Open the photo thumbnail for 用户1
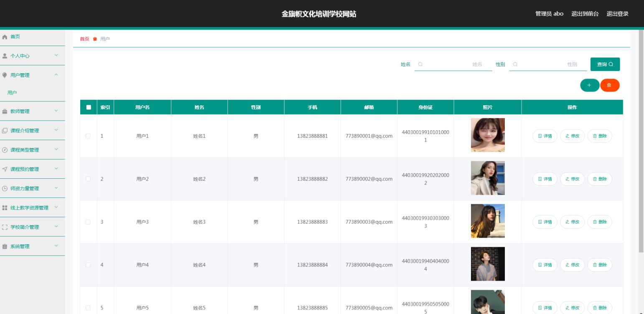644x314 pixels. 488,135
